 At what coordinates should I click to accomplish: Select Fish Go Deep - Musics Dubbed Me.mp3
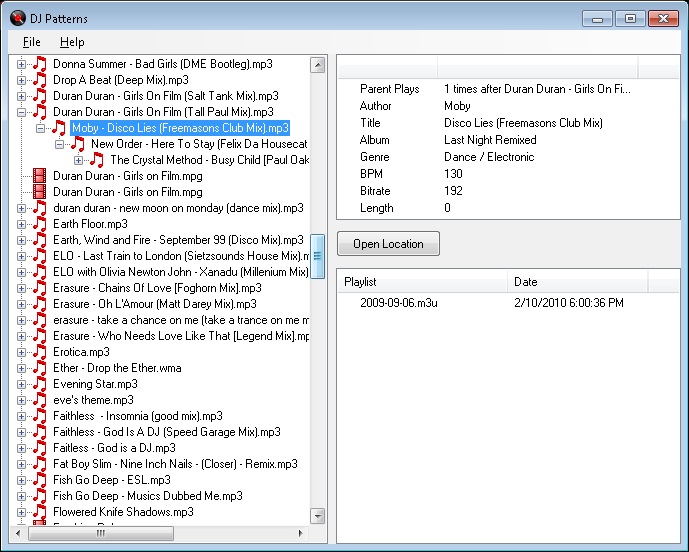(x=148, y=496)
